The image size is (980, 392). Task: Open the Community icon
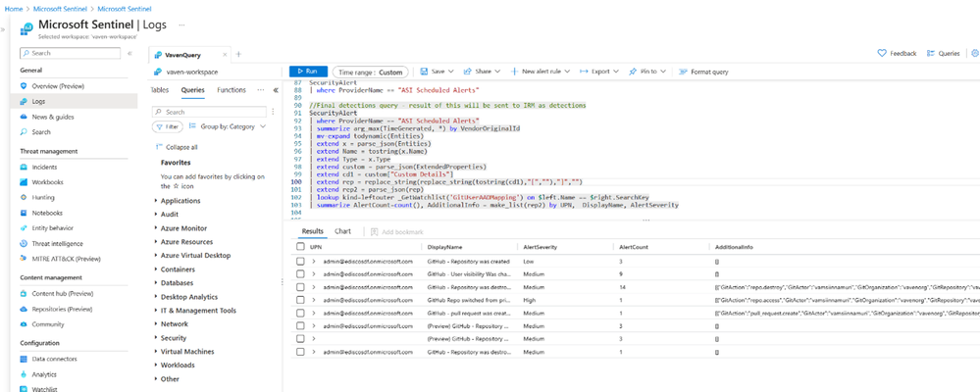pos(24,324)
